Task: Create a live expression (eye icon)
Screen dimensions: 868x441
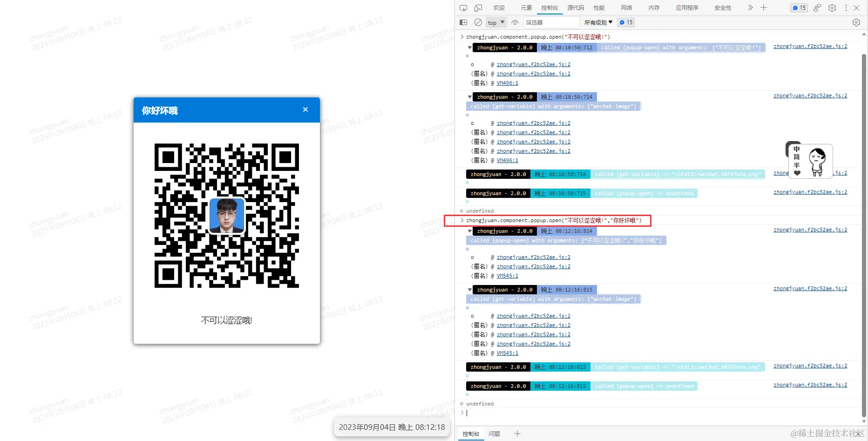Action: click(515, 22)
